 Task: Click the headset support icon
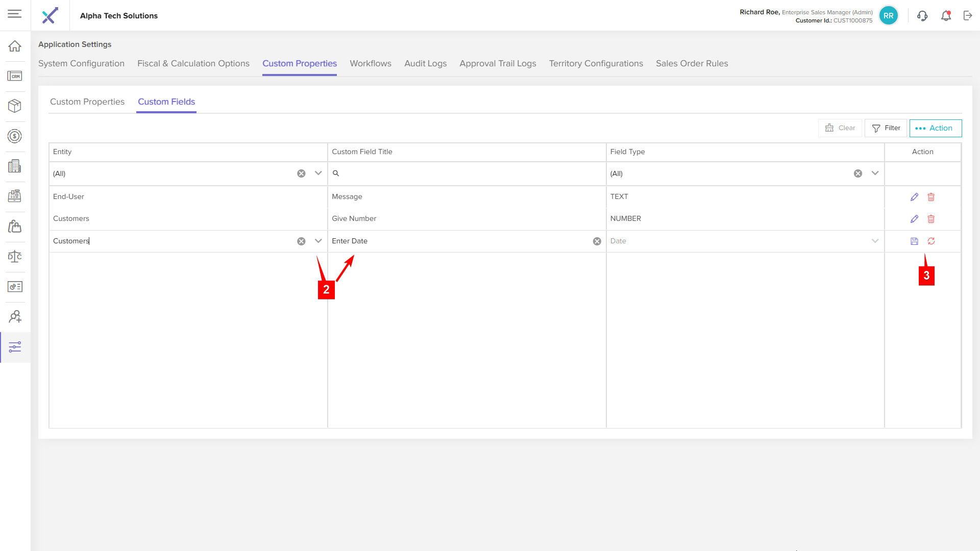coord(922,16)
